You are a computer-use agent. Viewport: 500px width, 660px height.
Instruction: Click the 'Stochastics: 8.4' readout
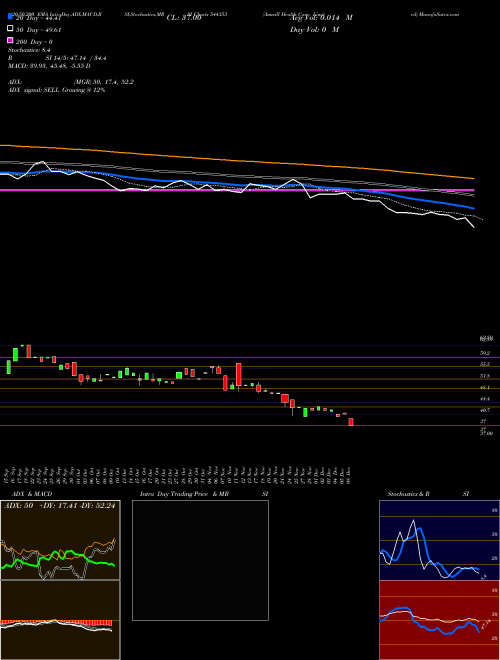coord(29,50)
